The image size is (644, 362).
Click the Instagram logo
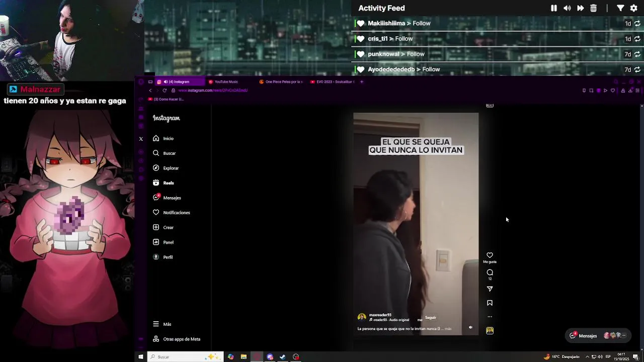167,118
